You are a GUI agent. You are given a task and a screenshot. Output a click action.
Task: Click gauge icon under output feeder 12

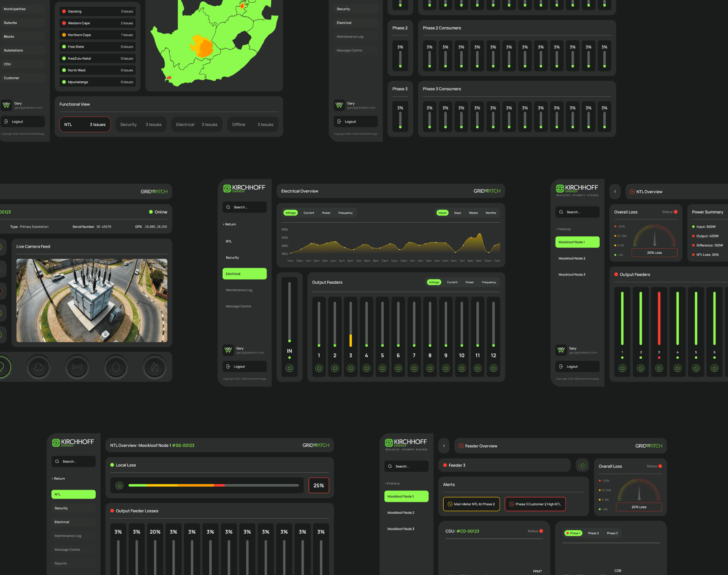tap(493, 368)
